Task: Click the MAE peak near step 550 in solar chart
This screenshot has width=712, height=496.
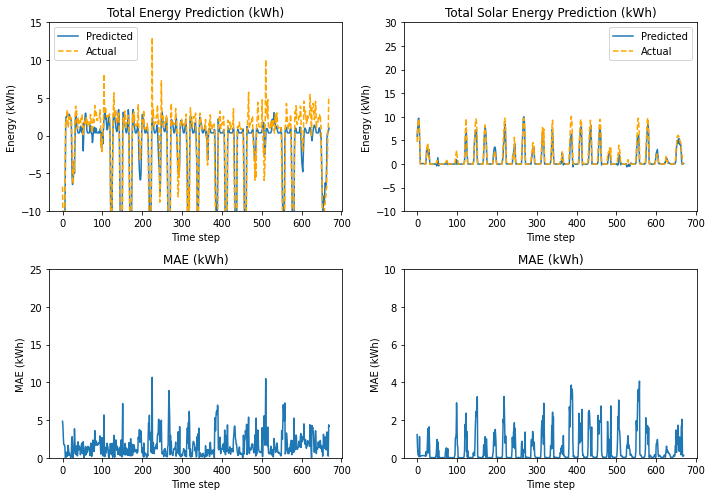Action: pyautogui.click(x=639, y=382)
